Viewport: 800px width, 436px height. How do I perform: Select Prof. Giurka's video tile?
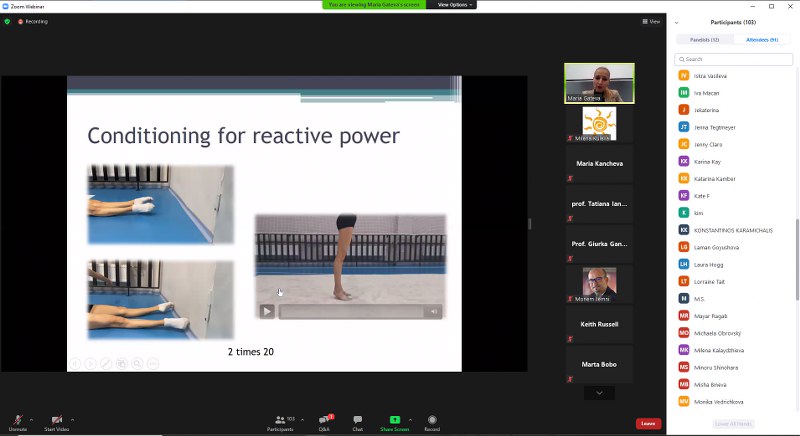(599, 244)
